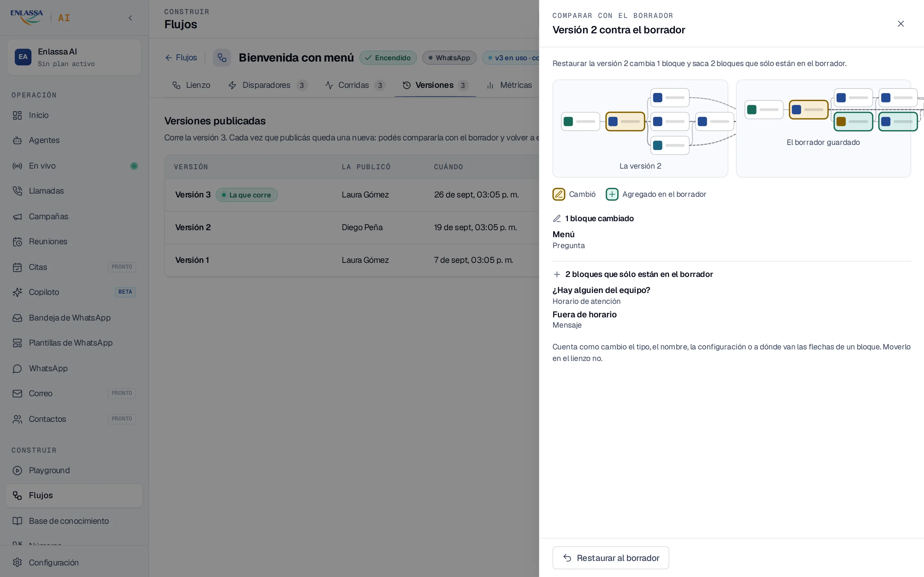Click the La versión 2 flow thumbnail
924x577 pixels.
[640, 129]
